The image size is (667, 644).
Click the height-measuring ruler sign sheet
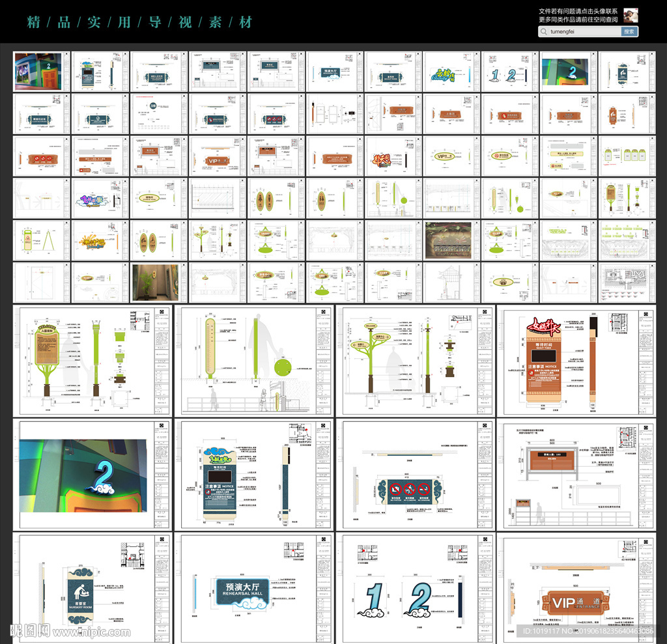[254, 361]
